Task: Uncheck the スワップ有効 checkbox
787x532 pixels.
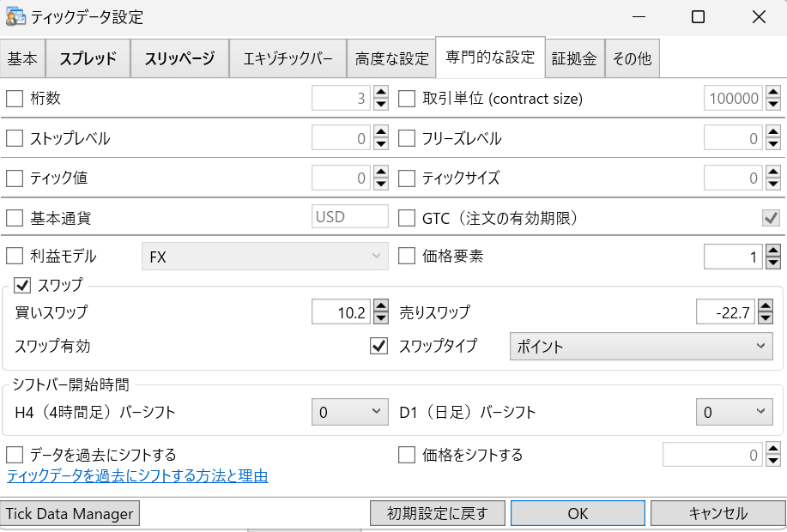Action: click(x=378, y=347)
